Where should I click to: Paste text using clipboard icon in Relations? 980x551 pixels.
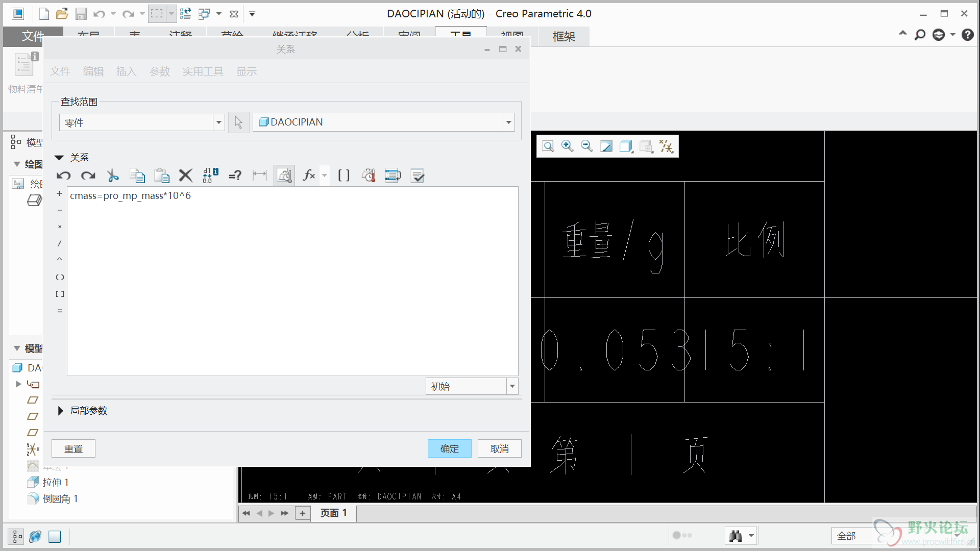pyautogui.click(x=161, y=176)
